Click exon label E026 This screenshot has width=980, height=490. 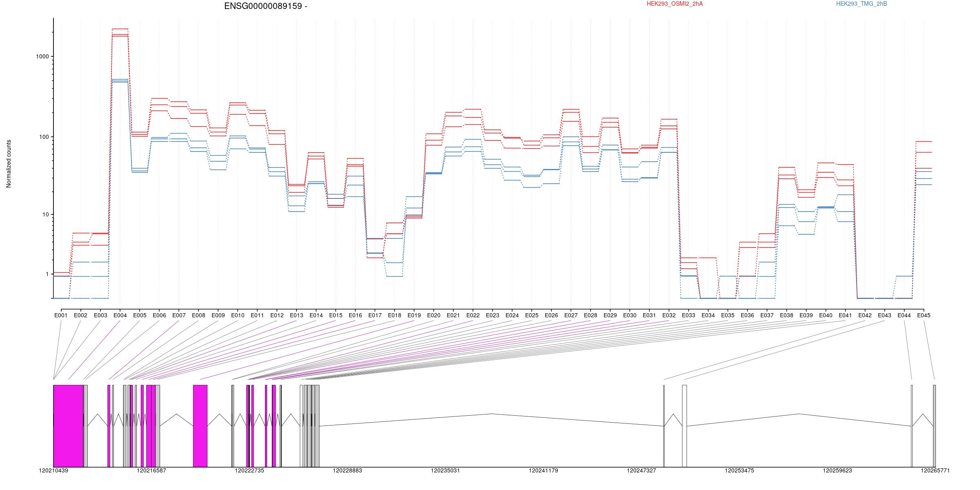pos(551,315)
